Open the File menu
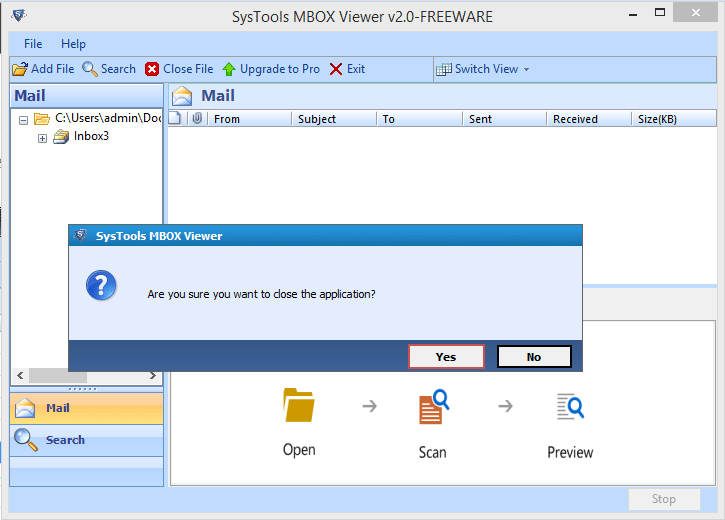The image size is (725, 520). (33, 44)
